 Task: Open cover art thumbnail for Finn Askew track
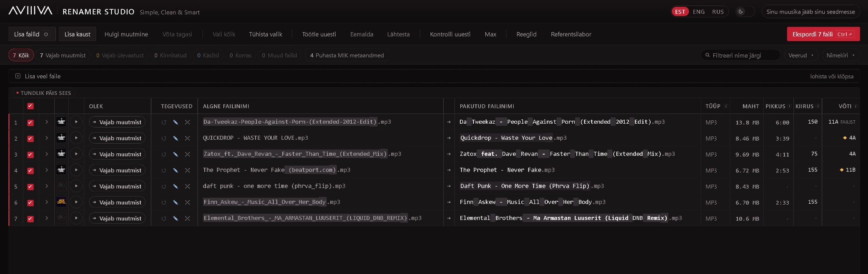click(61, 202)
